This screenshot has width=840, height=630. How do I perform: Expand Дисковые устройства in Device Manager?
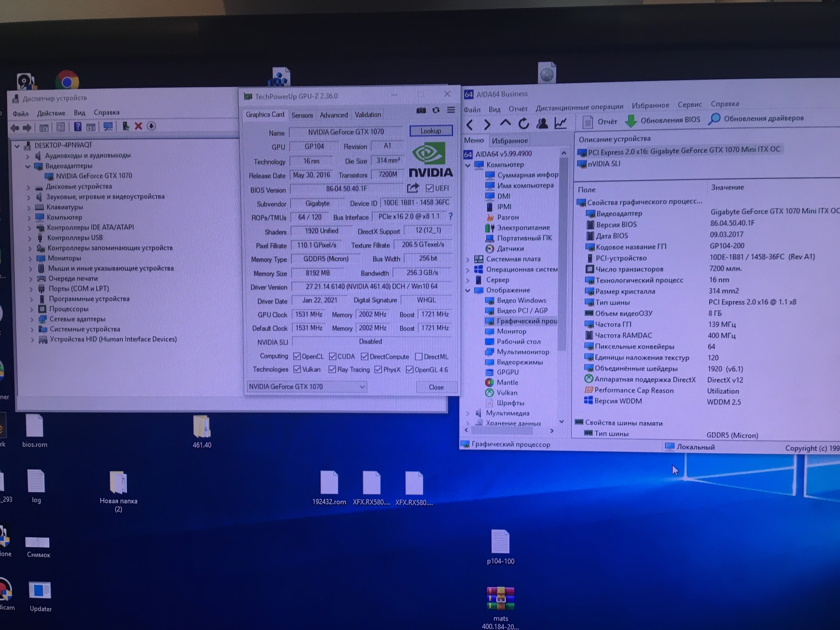point(28,187)
